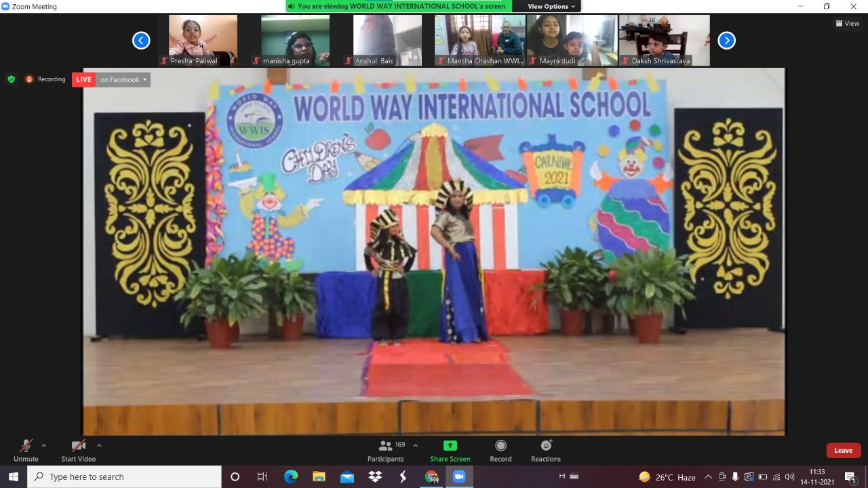868x488 pixels.
Task: Click the Record button
Action: coord(500,451)
